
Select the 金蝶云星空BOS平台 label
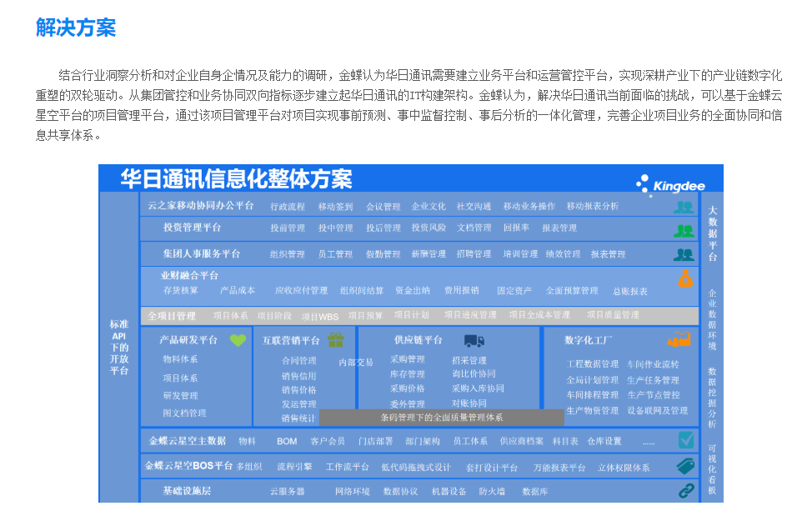[x=188, y=466]
